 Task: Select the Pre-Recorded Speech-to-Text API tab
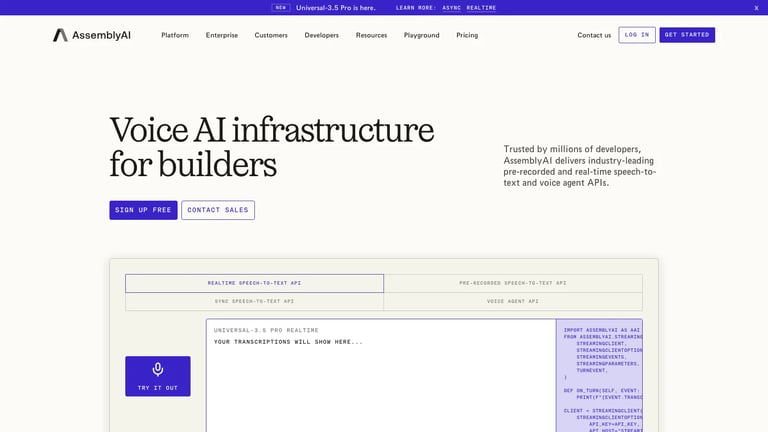coord(513,283)
